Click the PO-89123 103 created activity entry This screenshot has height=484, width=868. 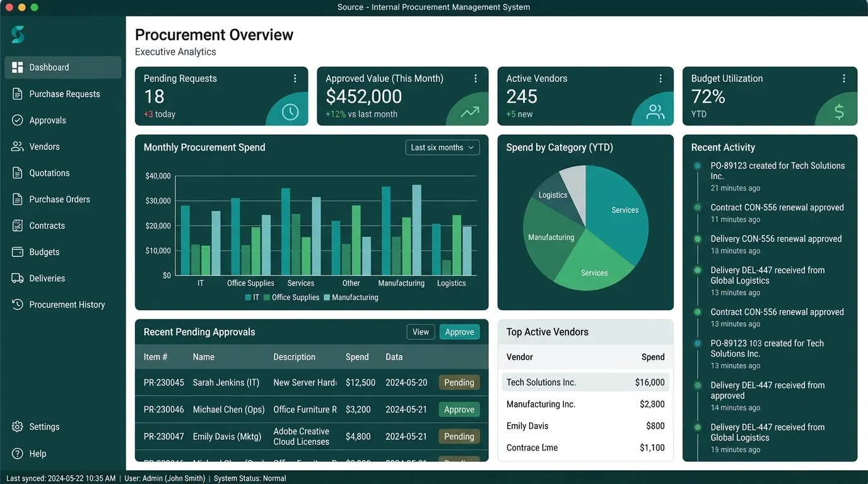point(767,354)
